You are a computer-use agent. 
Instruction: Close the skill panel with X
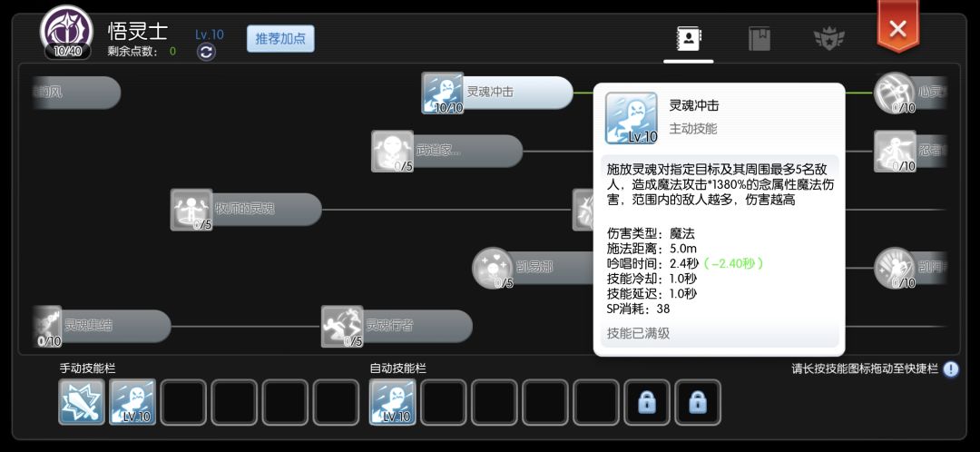pyautogui.click(x=897, y=27)
